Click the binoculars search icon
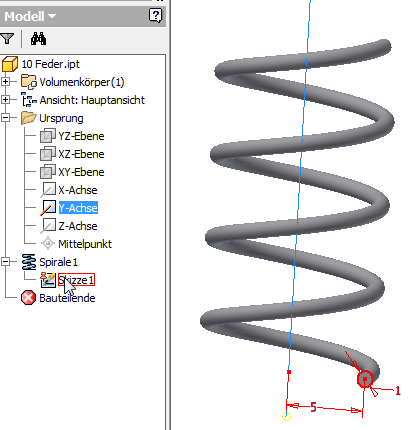This screenshot has height=430, width=418. [38, 39]
